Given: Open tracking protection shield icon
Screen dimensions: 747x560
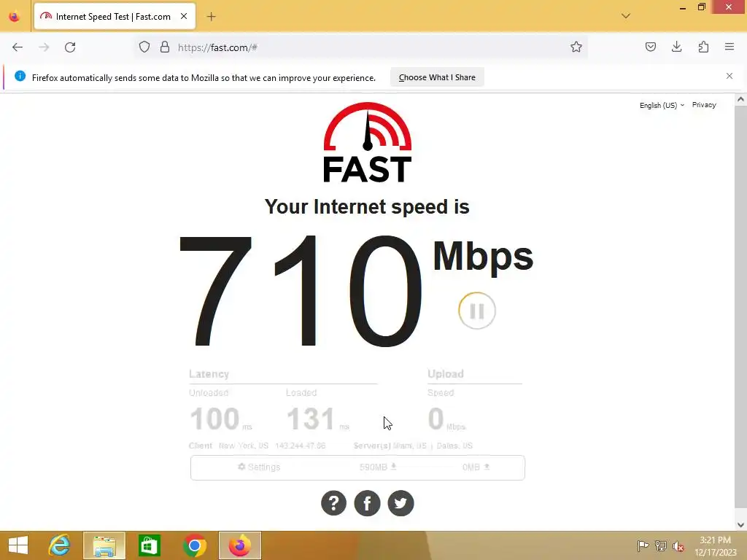Looking at the screenshot, I should (x=144, y=47).
